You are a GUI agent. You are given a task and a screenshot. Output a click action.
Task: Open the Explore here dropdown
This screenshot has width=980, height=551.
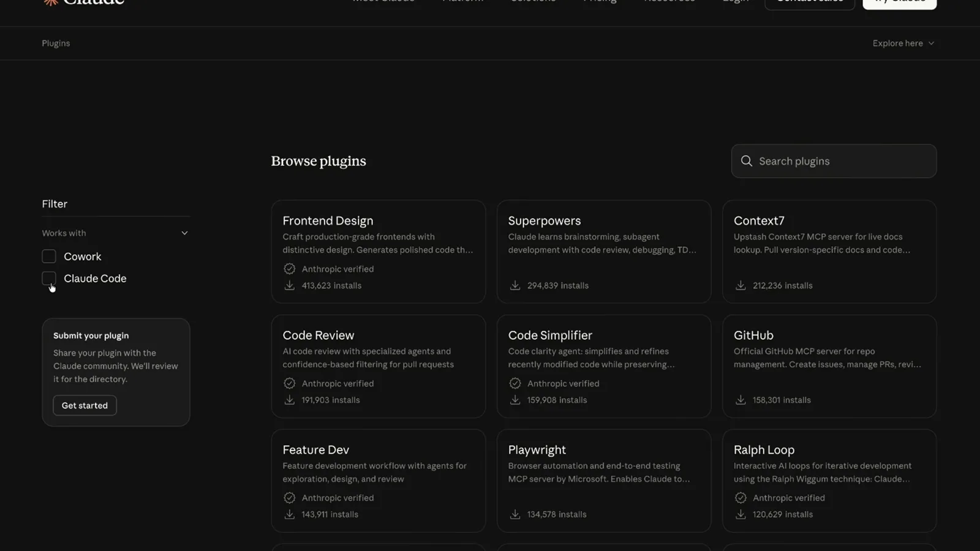pos(903,43)
